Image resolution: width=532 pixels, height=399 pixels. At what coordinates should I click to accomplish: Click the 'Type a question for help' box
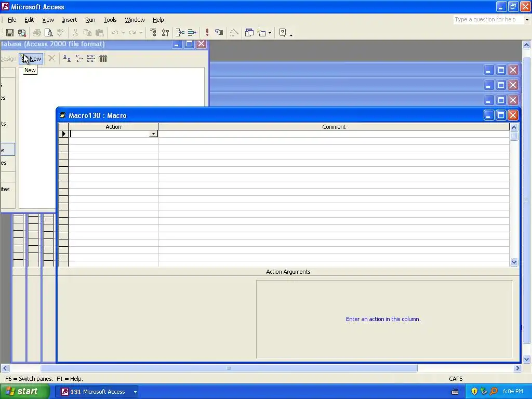(488, 19)
